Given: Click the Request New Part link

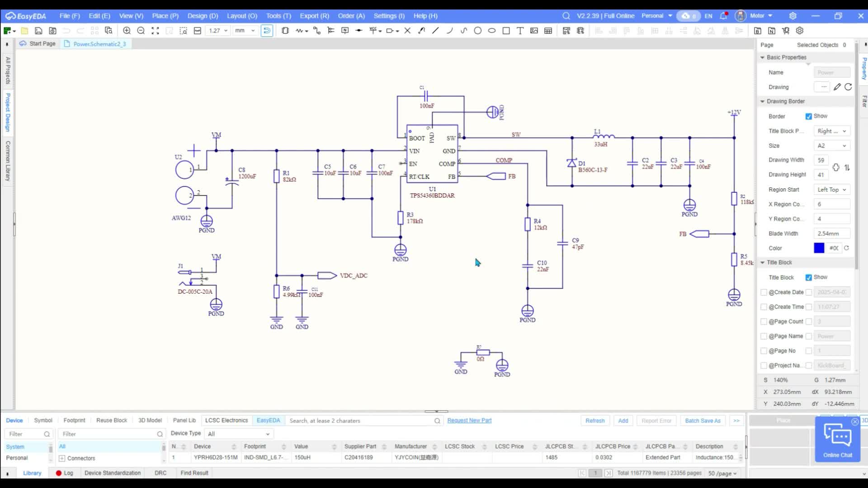Looking at the screenshot, I should [469, 420].
